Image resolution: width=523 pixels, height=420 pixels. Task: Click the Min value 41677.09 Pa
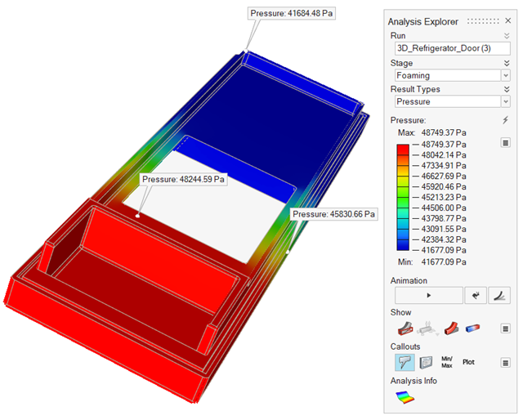point(444,261)
